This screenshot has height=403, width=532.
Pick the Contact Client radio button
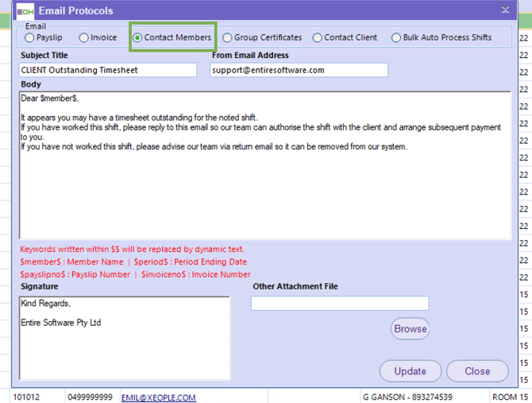(318, 37)
